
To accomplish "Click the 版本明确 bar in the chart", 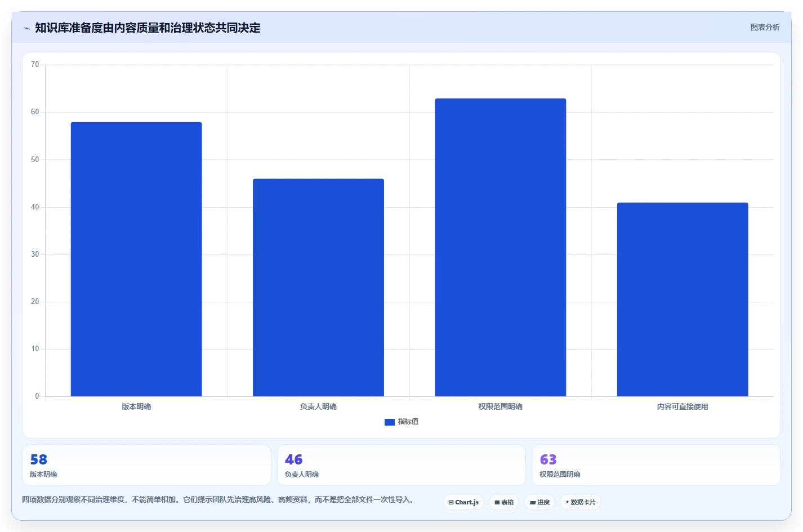I will click(136, 259).
